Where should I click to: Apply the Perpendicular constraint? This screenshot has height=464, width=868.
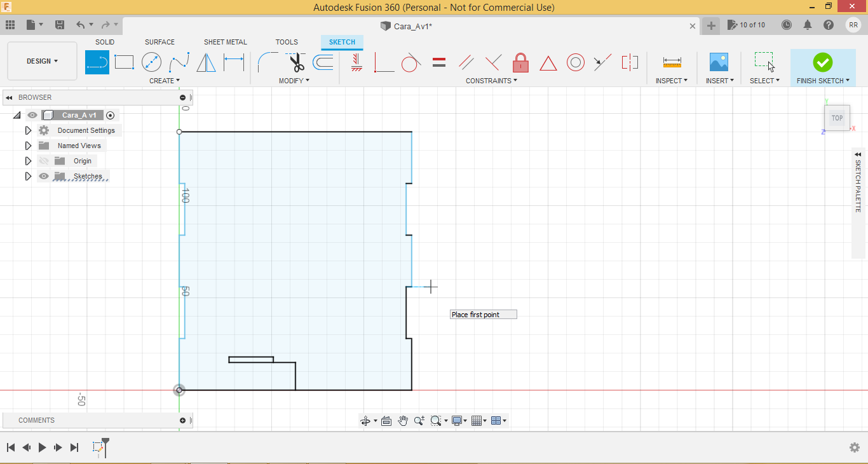pyautogui.click(x=493, y=62)
